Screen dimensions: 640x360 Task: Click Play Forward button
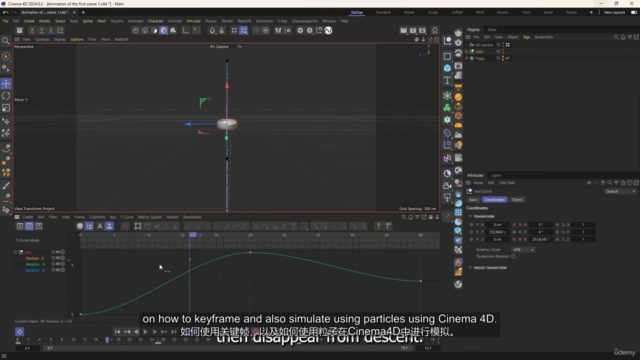[145, 332]
